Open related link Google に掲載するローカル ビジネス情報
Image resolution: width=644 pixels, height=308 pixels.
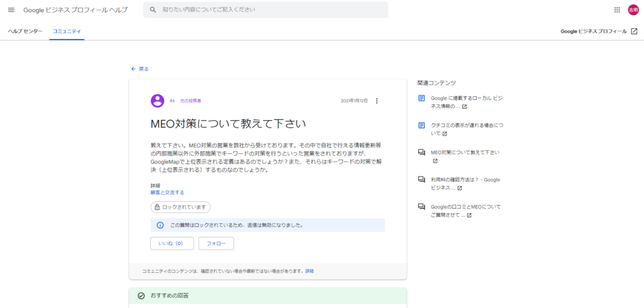pyautogui.click(x=467, y=102)
